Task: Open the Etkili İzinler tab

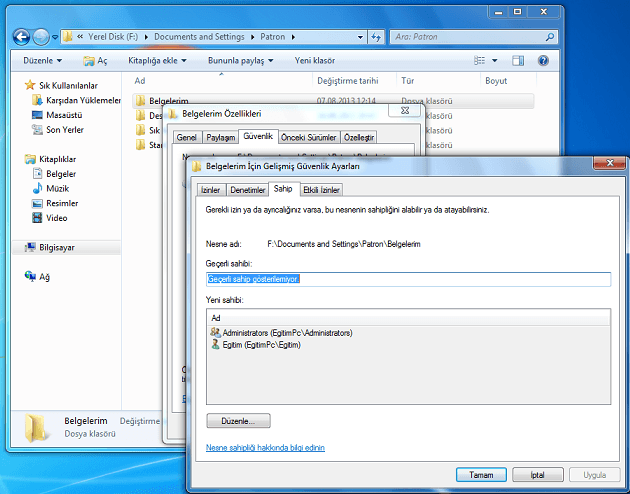Action: (x=322, y=189)
